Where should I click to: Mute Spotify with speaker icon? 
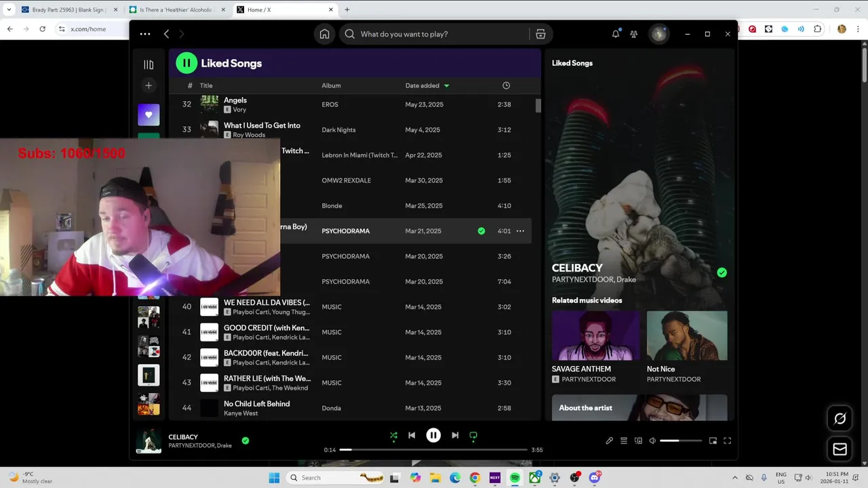[x=652, y=441]
